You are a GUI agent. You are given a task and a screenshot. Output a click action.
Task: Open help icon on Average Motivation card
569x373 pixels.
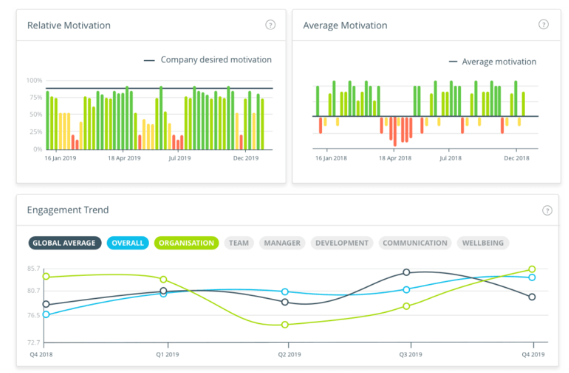pos(543,24)
